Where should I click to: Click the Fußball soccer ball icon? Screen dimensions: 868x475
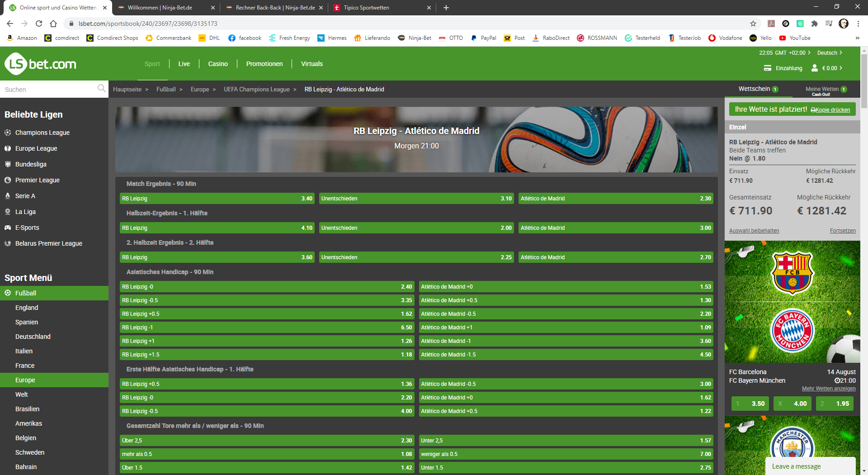click(x=8, y=293)
